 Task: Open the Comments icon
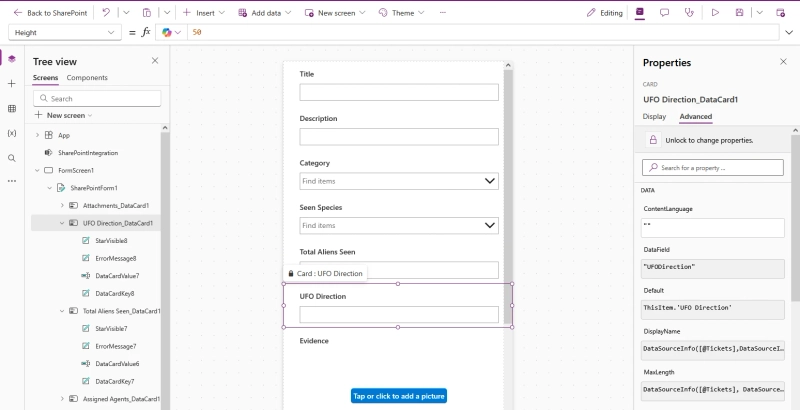(664, 13)
